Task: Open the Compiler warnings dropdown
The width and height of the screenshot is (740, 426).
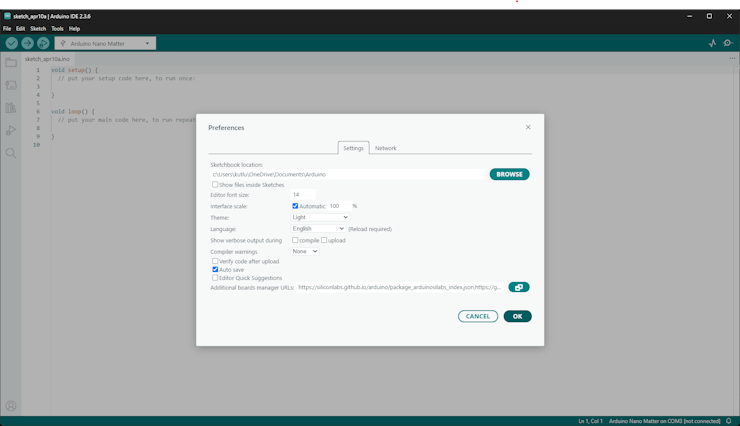Action: 304,251
